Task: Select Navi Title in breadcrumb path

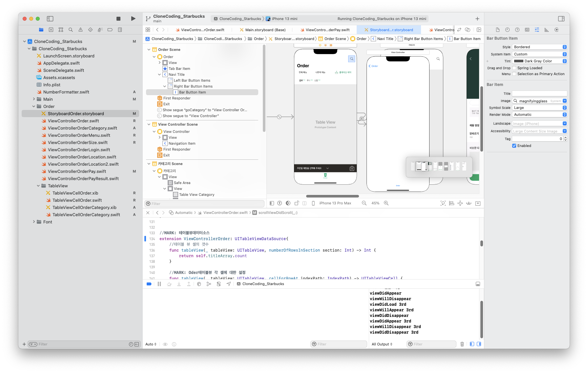Action: point(382,39)
